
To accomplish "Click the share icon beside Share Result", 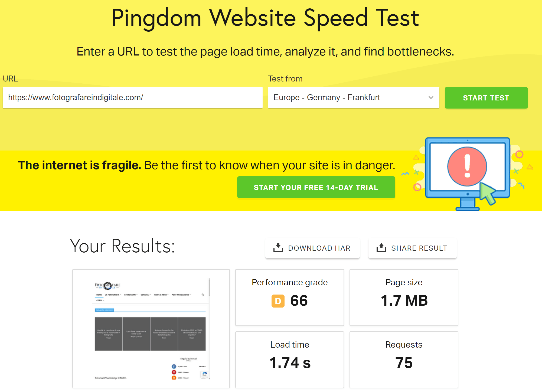I will [x=381, y=248].
